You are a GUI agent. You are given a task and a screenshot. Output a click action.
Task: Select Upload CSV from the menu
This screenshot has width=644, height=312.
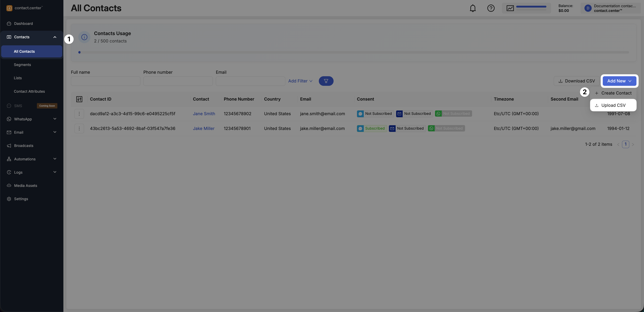[x=613, y=105]
